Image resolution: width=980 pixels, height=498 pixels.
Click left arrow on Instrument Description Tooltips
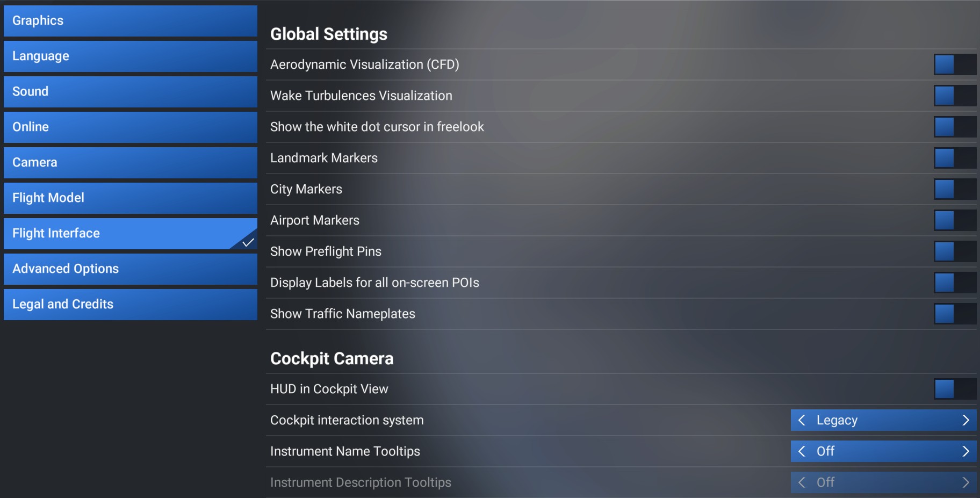(x=802, y=482)
